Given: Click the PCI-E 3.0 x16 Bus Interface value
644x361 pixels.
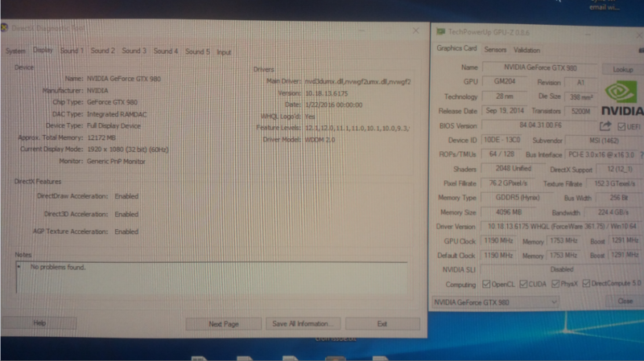Looking at the screenshot, I should pos(601,155).
